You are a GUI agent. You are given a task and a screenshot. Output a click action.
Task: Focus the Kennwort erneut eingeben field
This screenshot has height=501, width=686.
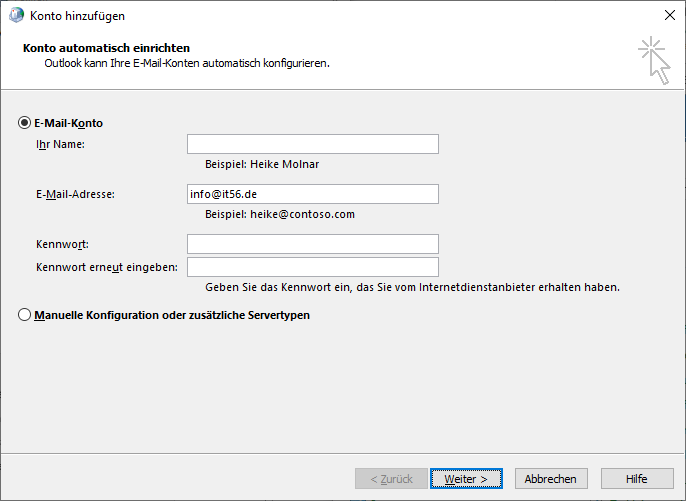tap(313, 267)
